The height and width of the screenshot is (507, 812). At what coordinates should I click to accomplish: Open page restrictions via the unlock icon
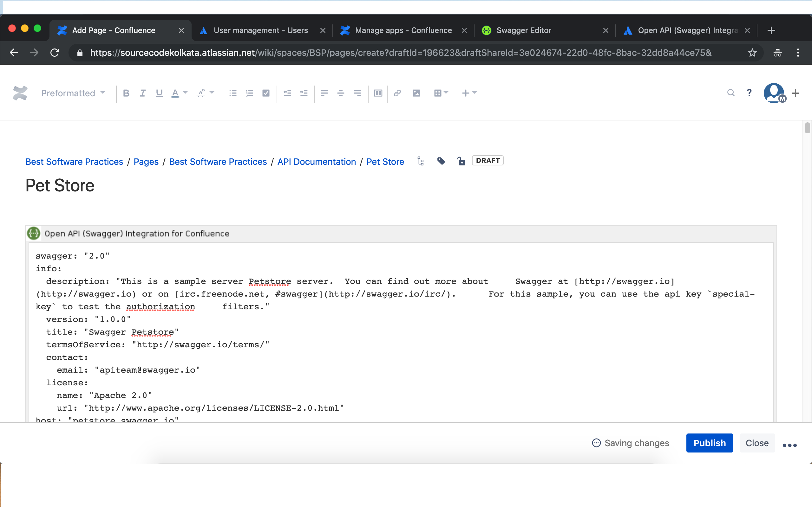462,161
